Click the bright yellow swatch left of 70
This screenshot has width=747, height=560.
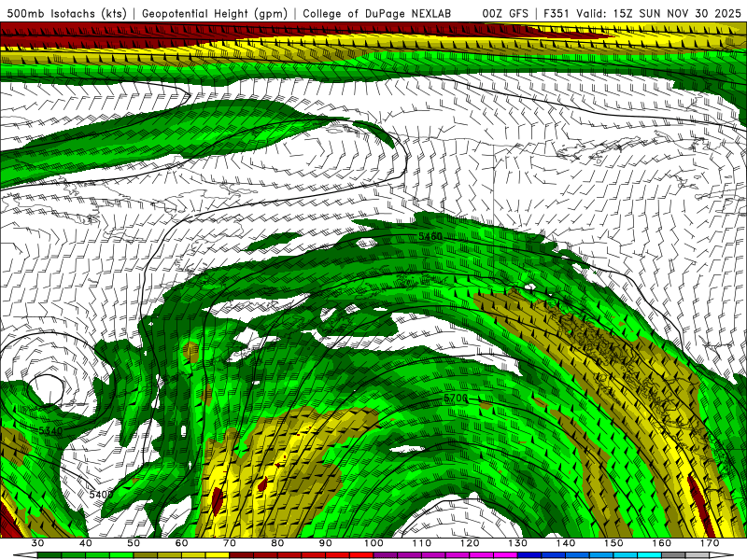click(x=218, y=555)
